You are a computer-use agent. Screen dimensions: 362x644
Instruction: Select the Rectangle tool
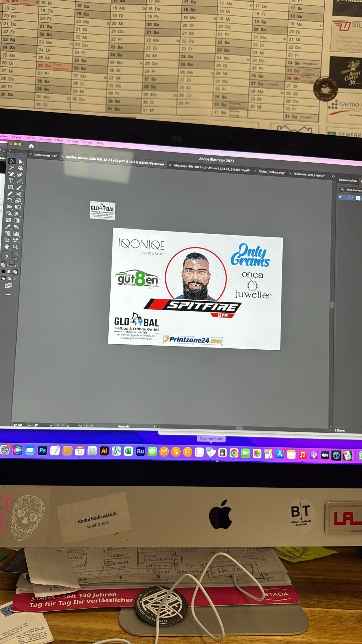click(x=10, y=187)
